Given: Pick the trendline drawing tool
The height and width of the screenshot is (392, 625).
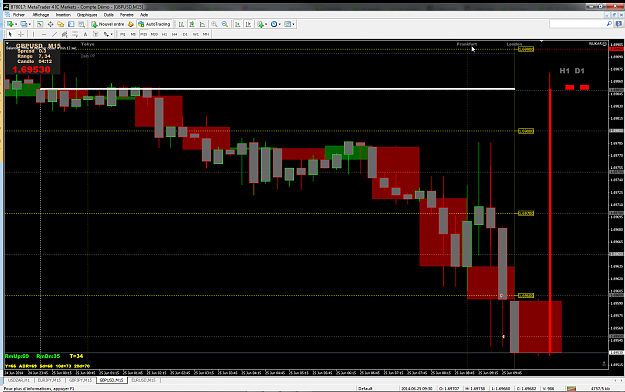Looking at the screenshot, I should (54, 34).
